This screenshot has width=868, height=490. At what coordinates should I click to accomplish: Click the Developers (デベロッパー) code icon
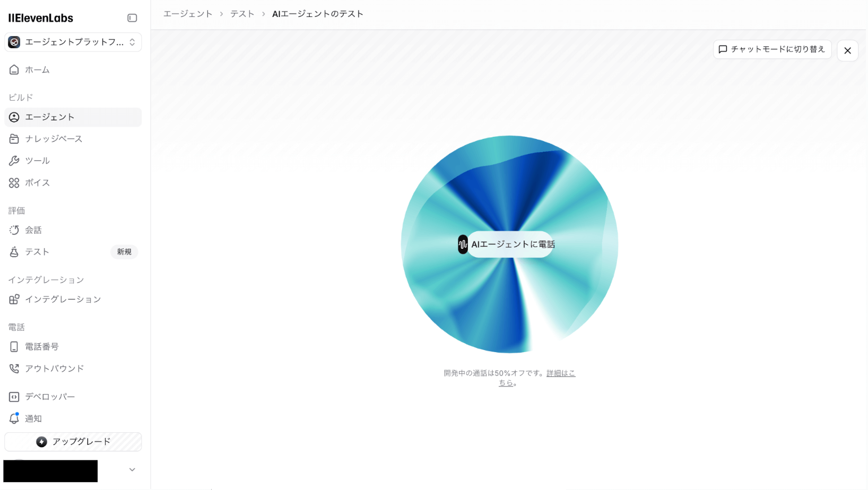[x=14, y=397]
